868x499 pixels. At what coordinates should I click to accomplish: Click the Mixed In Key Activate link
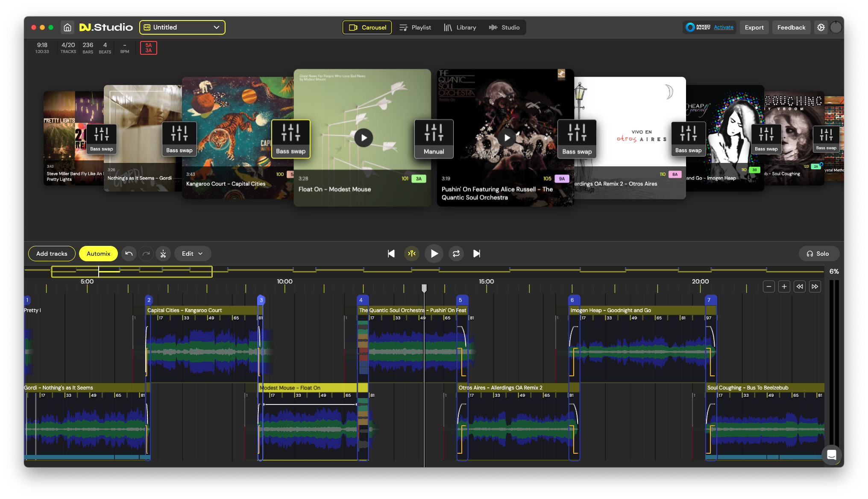(x=724, y=27)
